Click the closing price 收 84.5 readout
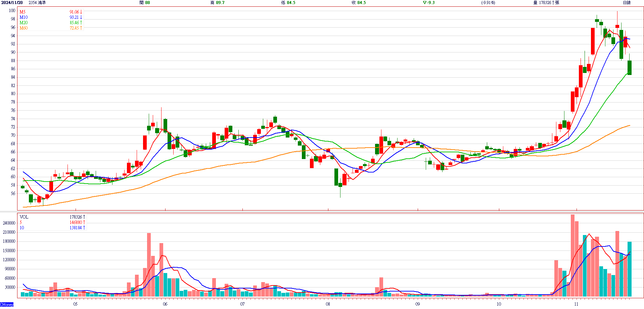644x309 pixels. pyautogui.click(x=359, y=3)
